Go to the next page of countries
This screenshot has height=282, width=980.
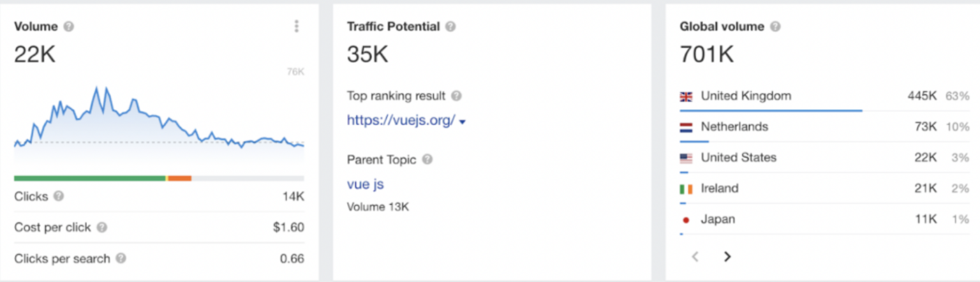click(x=727, y=256)
